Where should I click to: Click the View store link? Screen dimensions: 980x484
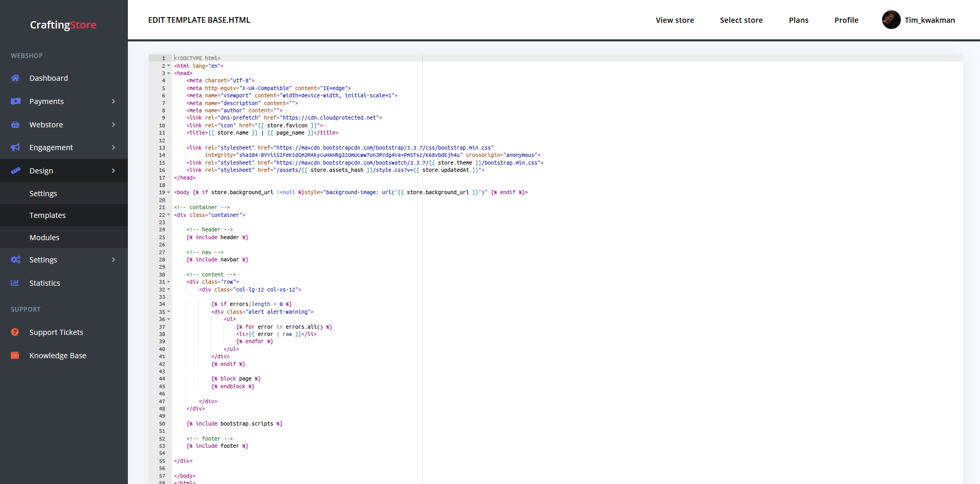point(675,20)
